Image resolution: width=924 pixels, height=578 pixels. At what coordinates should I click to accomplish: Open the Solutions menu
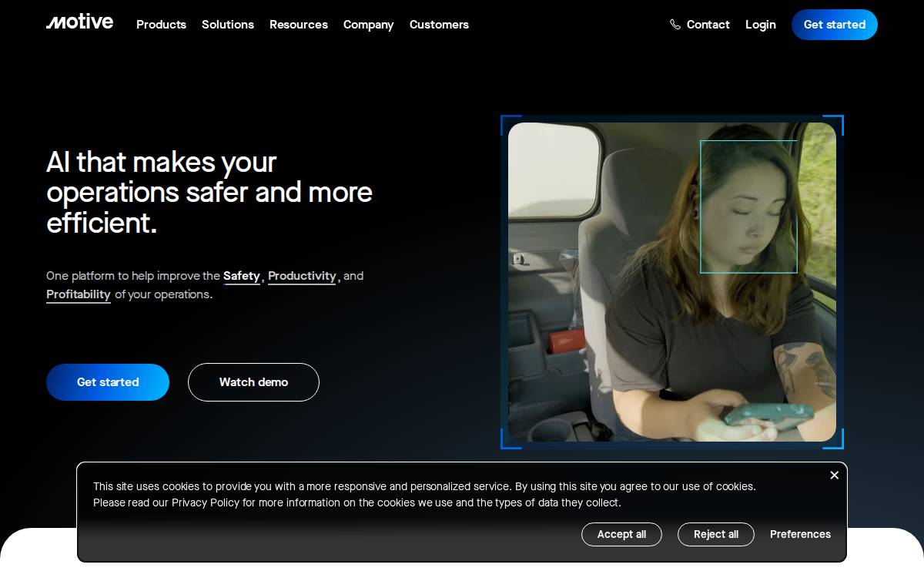tap(228, 25)
